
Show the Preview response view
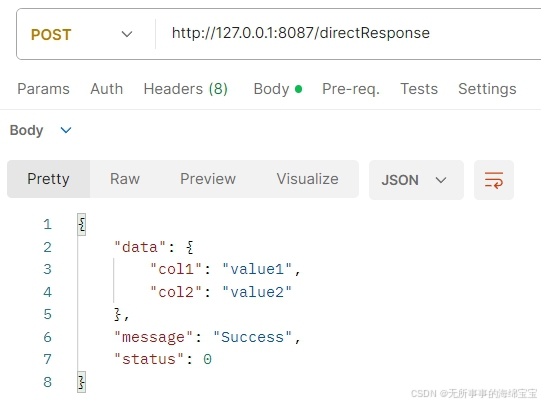208,179
